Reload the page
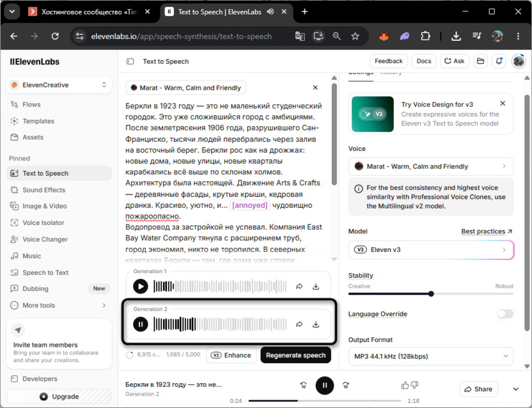Screen dimensions: 532x408 (55, 36)
